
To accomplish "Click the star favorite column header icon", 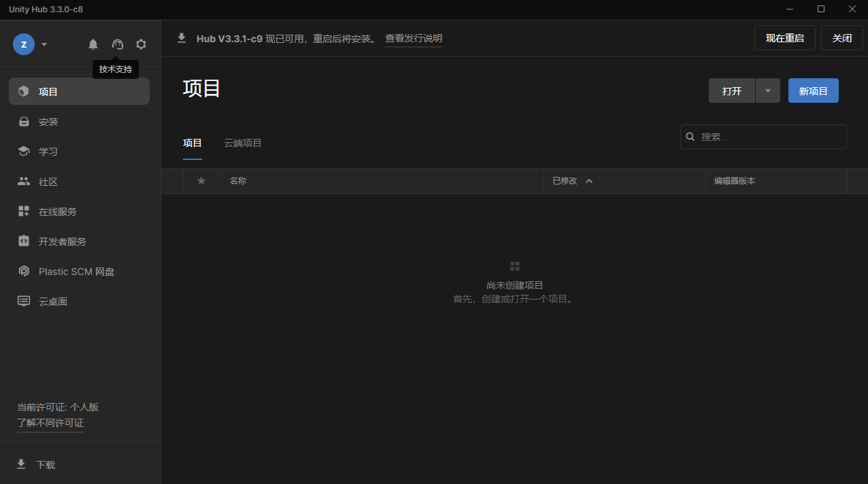I will tap(201, 181).
